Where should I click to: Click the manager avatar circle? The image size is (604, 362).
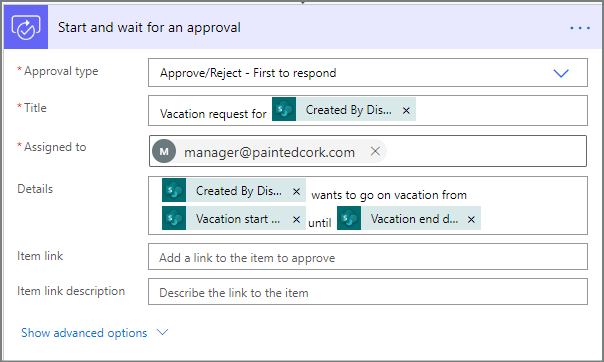tap(164, 151)
